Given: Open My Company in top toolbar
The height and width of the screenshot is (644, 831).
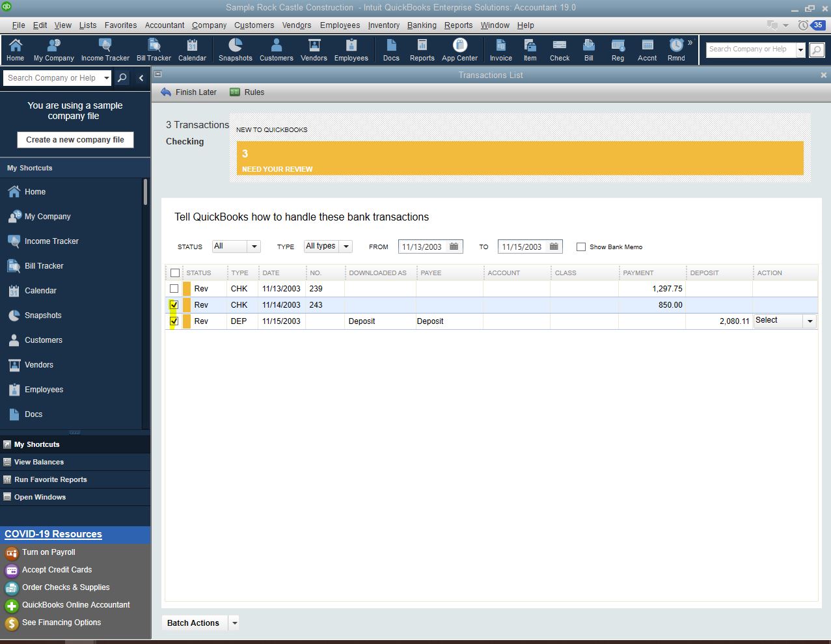Looking at the screenshot, I should [54, 49].
